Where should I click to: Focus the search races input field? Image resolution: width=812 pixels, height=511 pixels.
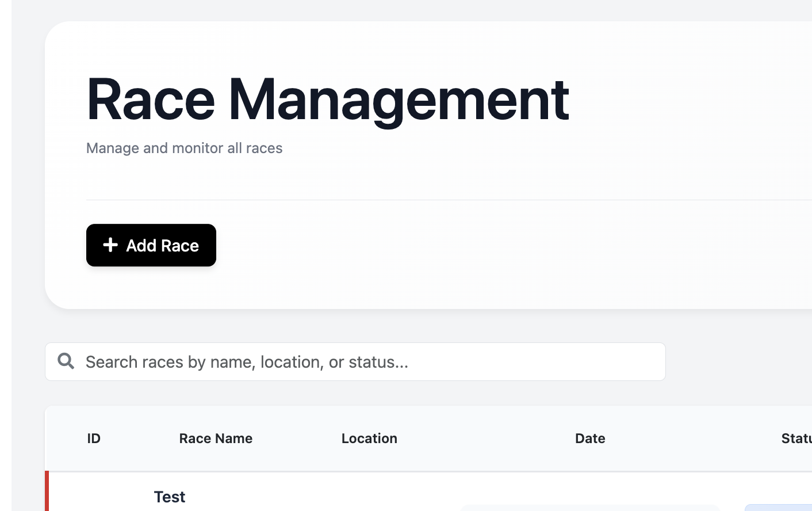[355, 361]
